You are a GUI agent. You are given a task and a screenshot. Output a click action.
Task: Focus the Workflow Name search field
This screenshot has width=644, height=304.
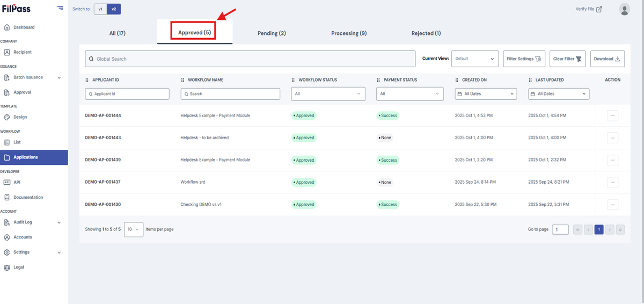point(230,93)
